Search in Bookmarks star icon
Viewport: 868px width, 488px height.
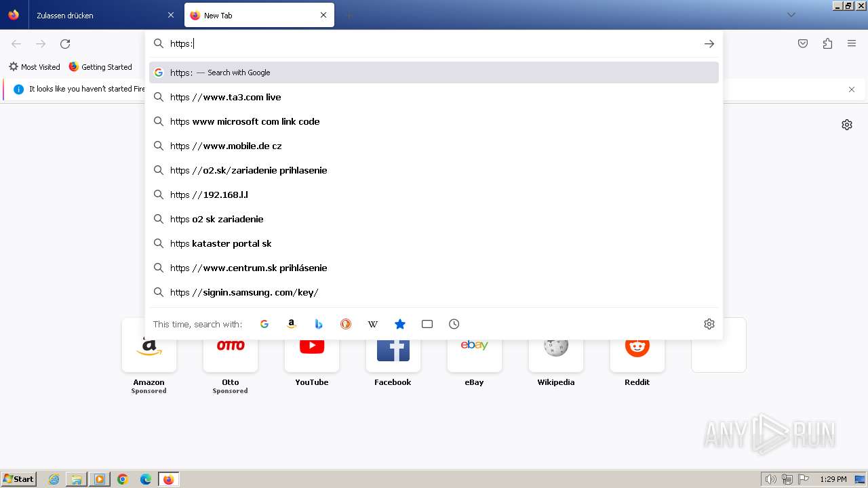click(400, 324)
